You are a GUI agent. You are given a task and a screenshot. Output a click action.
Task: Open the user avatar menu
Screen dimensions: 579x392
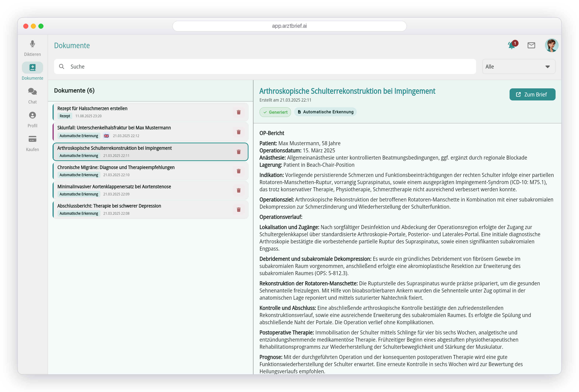point(551,45)
